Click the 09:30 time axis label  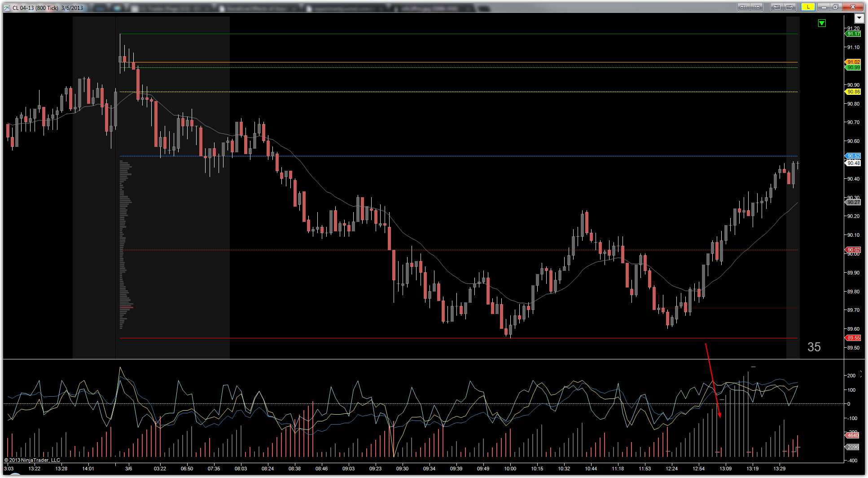(x=403, y=469)
